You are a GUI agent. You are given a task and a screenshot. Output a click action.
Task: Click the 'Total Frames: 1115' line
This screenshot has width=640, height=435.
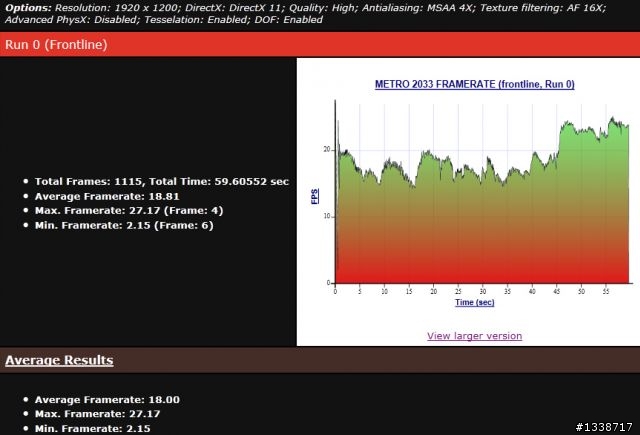point(162,182)
